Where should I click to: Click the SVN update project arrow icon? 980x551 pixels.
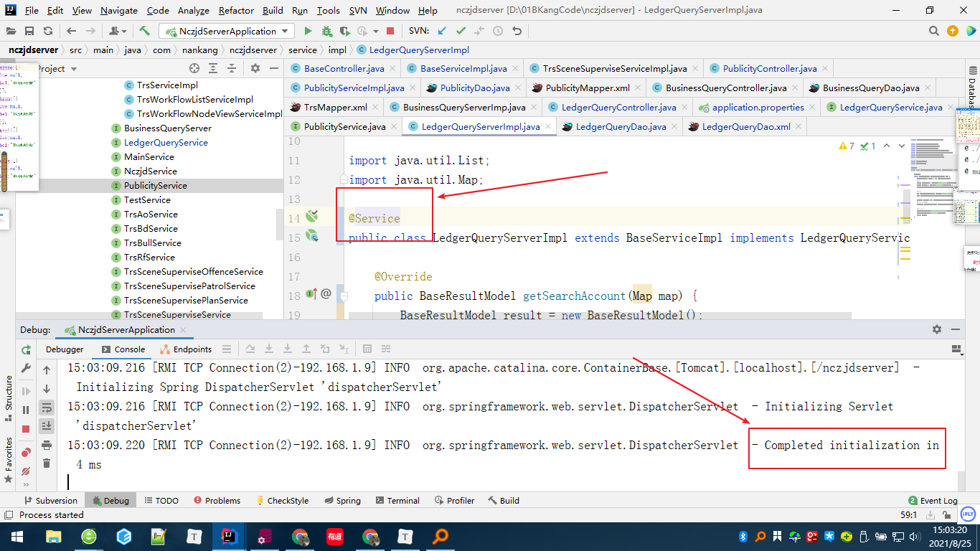pos(442,31)
